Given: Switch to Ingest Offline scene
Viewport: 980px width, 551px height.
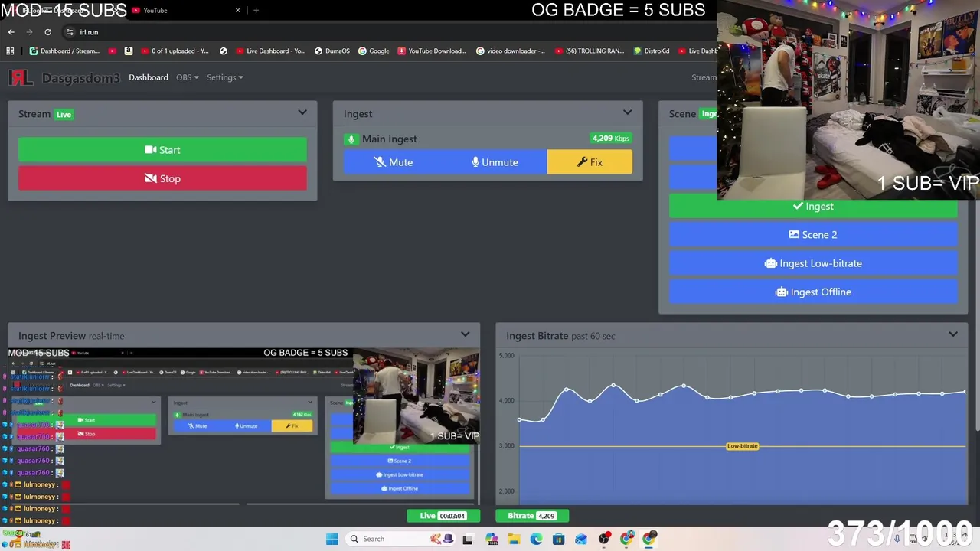Looking at the screenshot, I should pyautogui.click(x=813, y=292).
